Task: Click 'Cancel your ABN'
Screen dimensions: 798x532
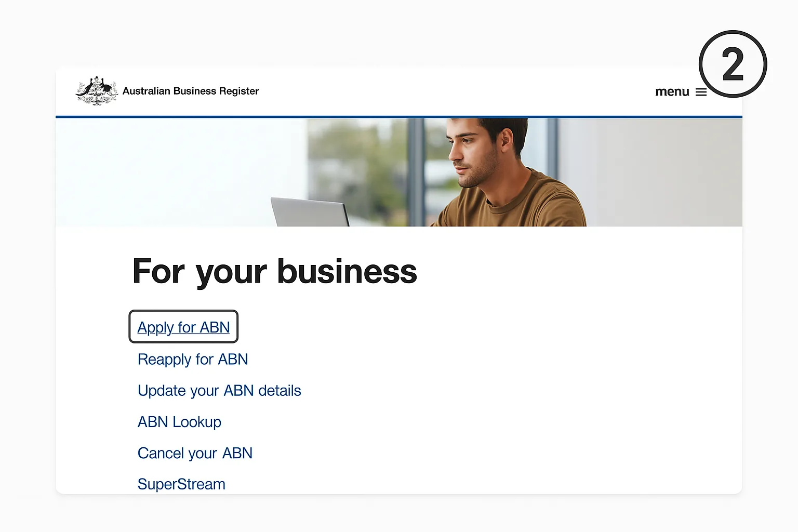Action: (195, 453)
